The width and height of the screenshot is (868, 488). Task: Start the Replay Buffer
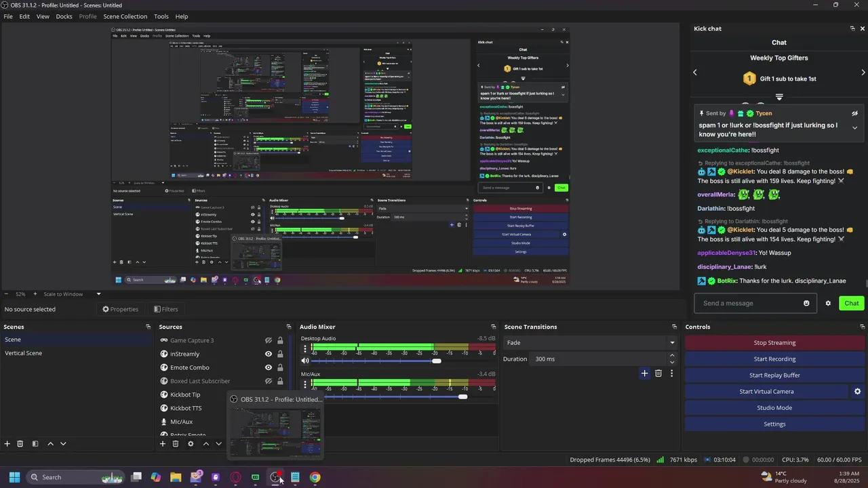tap(774, 375)
